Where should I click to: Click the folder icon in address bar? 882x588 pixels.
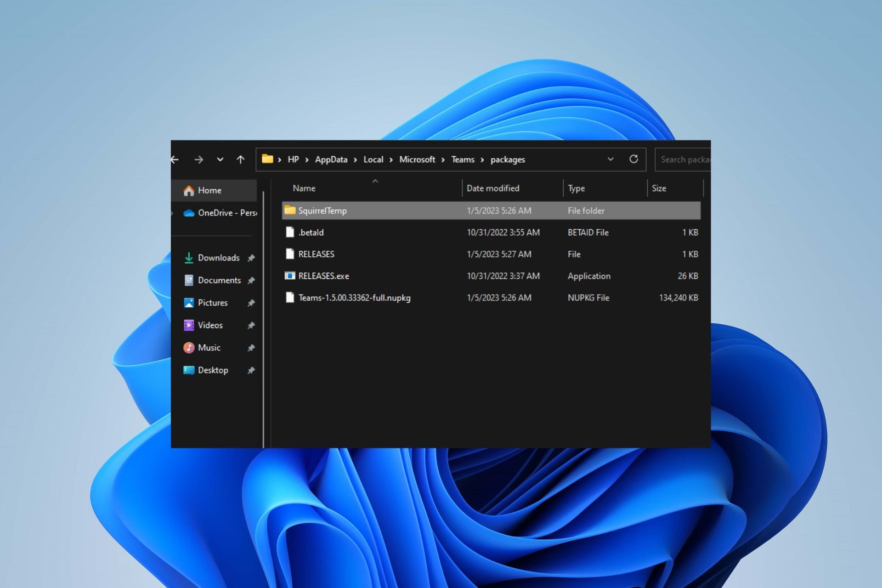(x=267, y=159)
